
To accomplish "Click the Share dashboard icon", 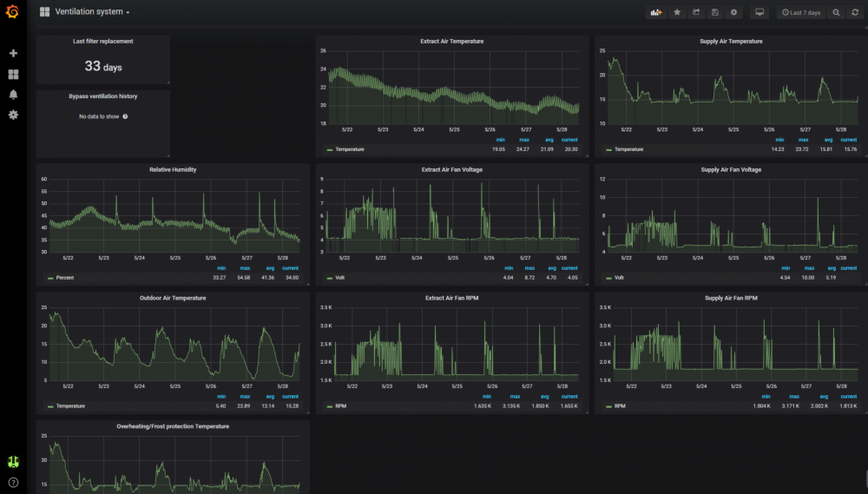I will pyautogui.click(x=696, y=12).
